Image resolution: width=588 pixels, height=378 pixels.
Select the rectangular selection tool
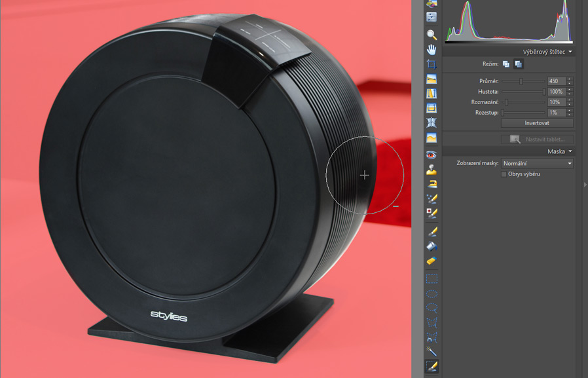pos(432,278)
